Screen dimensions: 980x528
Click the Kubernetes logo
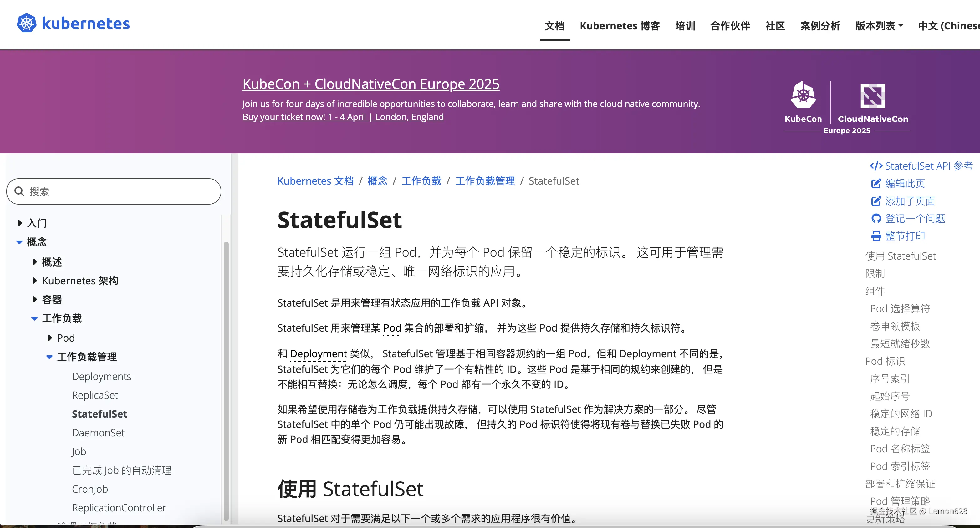tap(26, 23)
